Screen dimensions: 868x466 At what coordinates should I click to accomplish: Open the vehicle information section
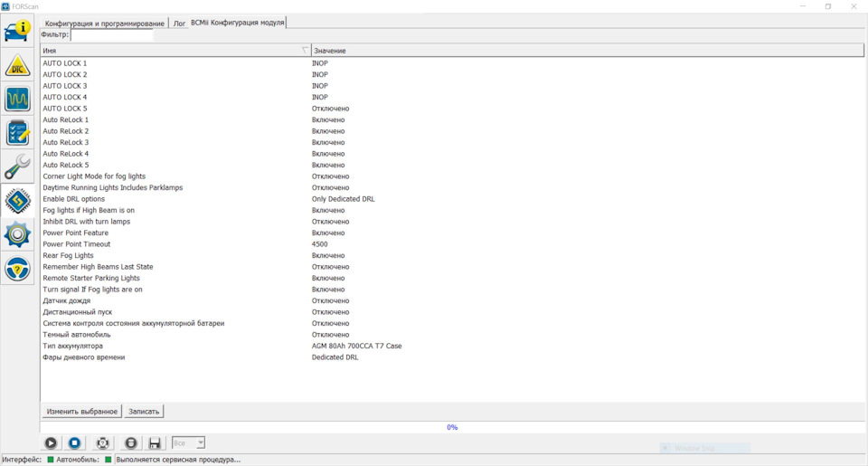17,31
